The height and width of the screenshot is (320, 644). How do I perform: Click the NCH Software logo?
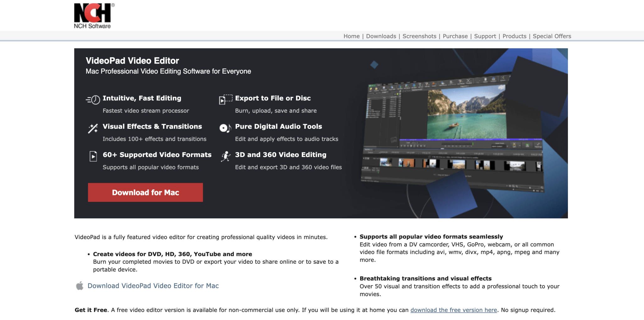[x=92, y=14]
